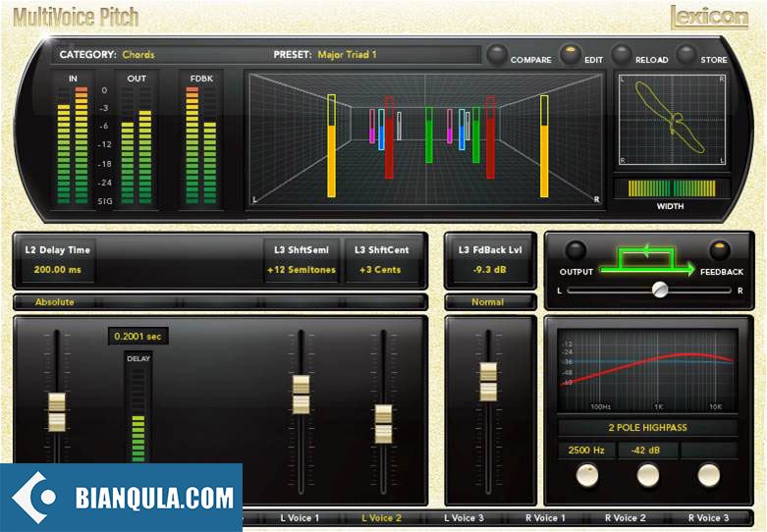This screenshot has height=532, width=767.
Task: Click the left red voice bar in the 3D display
Action: (x=389, y=137)
